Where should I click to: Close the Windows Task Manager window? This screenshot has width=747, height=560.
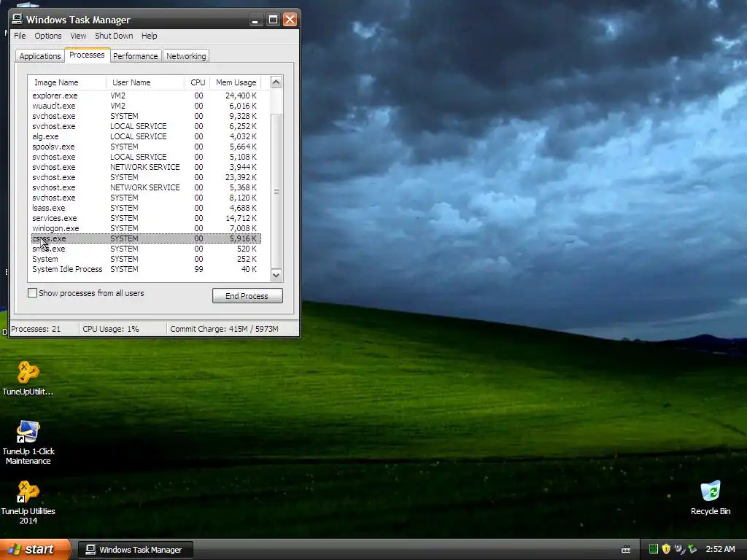click(290, 20)
